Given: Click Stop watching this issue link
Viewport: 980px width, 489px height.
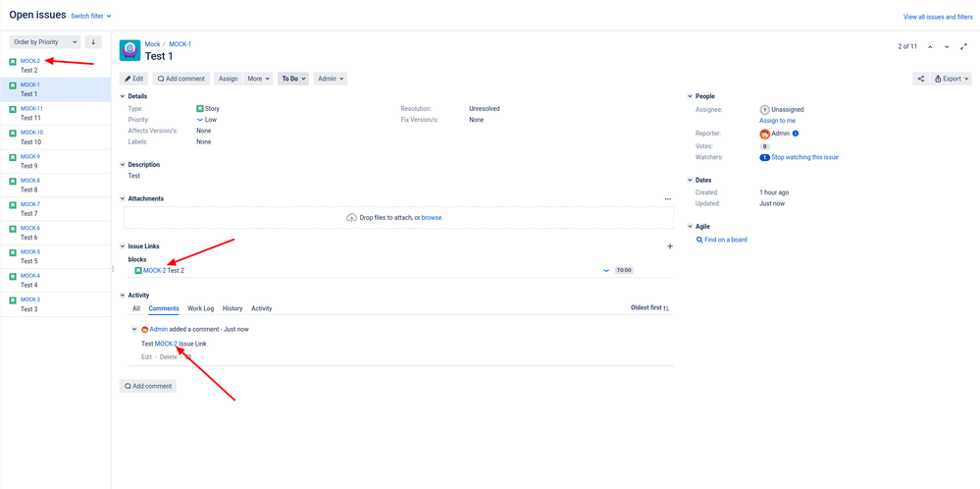Looking at the screenshot, I should [x=805, y=157].
